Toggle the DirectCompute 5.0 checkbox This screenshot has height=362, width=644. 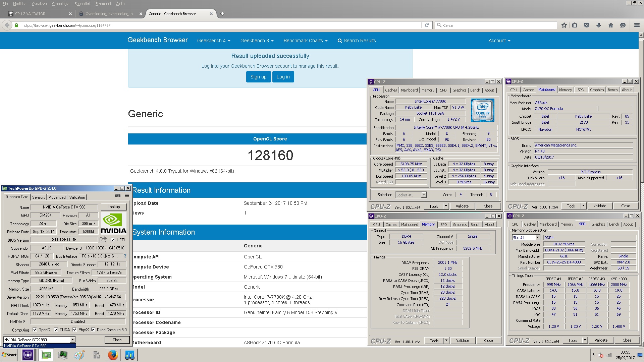point(93,329)
